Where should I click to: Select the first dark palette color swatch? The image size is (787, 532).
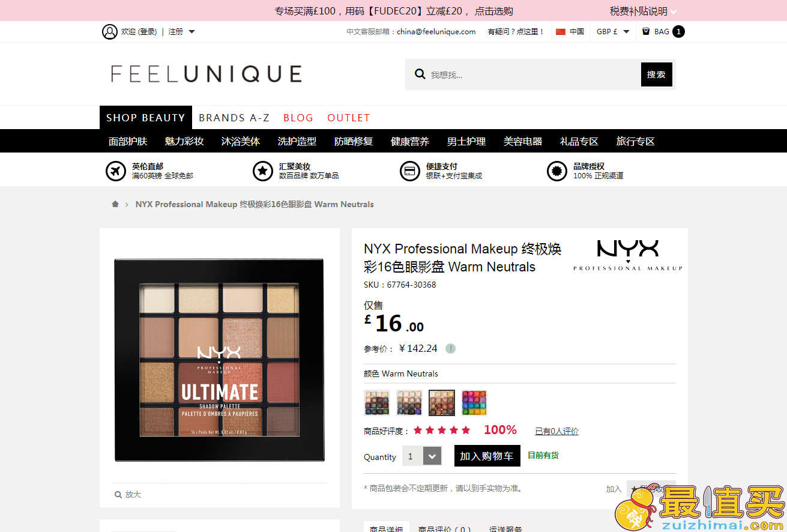[377, 403]
